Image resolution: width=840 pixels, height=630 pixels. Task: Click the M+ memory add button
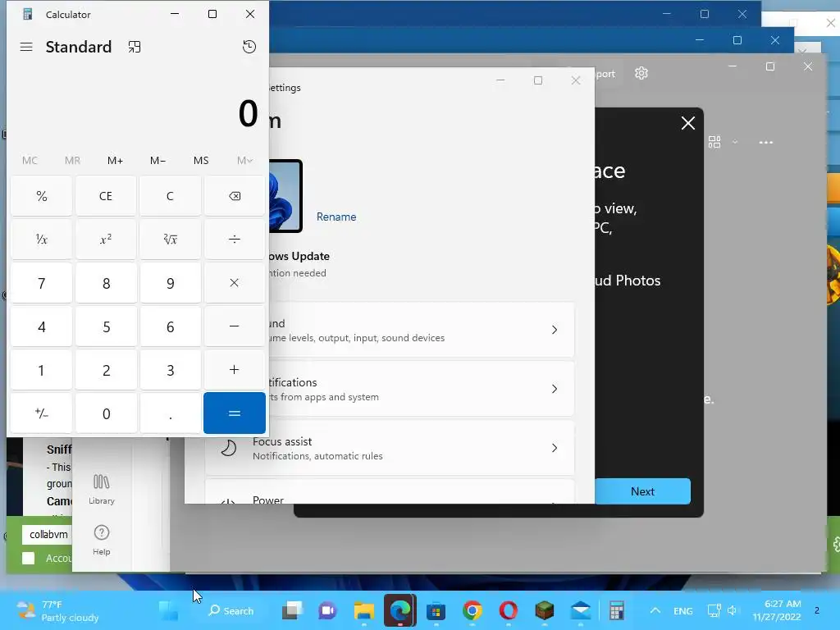[115, 160]
